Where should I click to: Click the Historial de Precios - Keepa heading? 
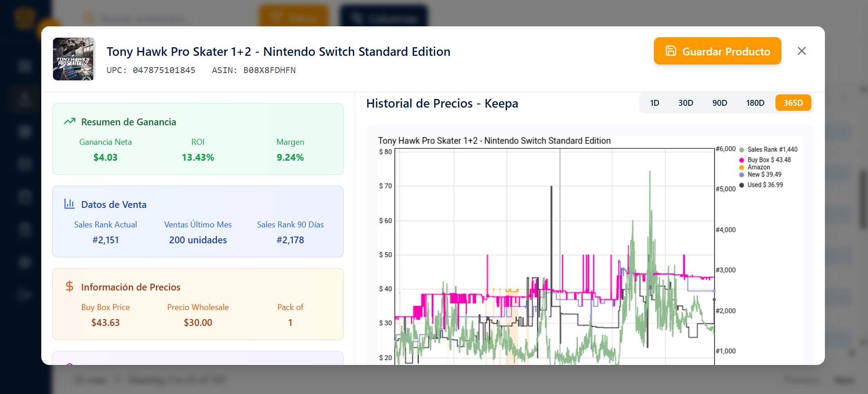pos(442,103)
